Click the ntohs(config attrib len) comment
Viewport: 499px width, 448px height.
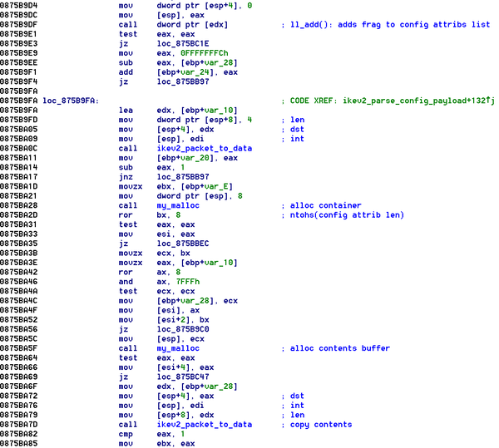click(x=347, y=215)
